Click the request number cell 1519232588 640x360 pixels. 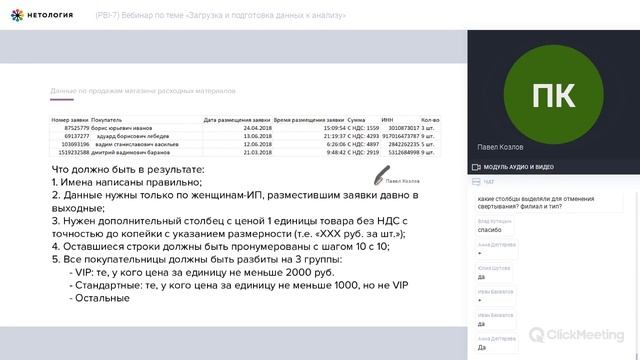74,153
